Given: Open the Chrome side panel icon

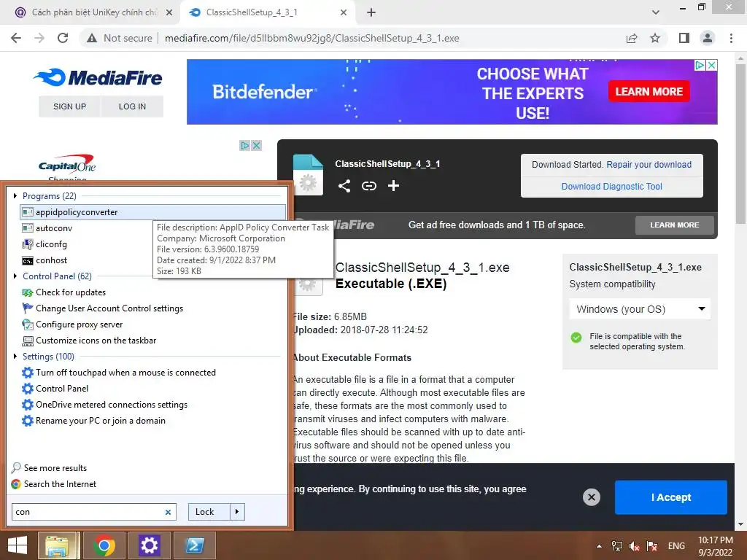Looking at the screenshot, I should point(684,38).
